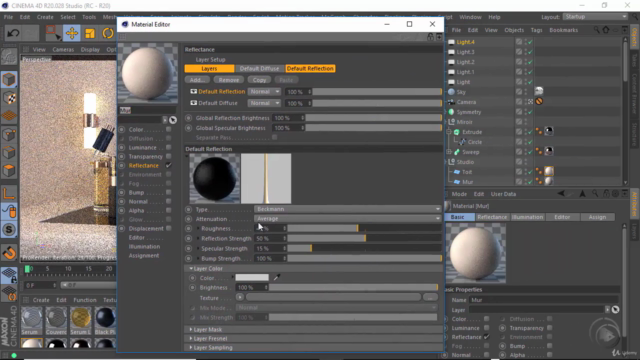Switch to the Default Diffuse tab
Image resolution: width=640 pixels, height=360 pixels.
coord(260,69)
